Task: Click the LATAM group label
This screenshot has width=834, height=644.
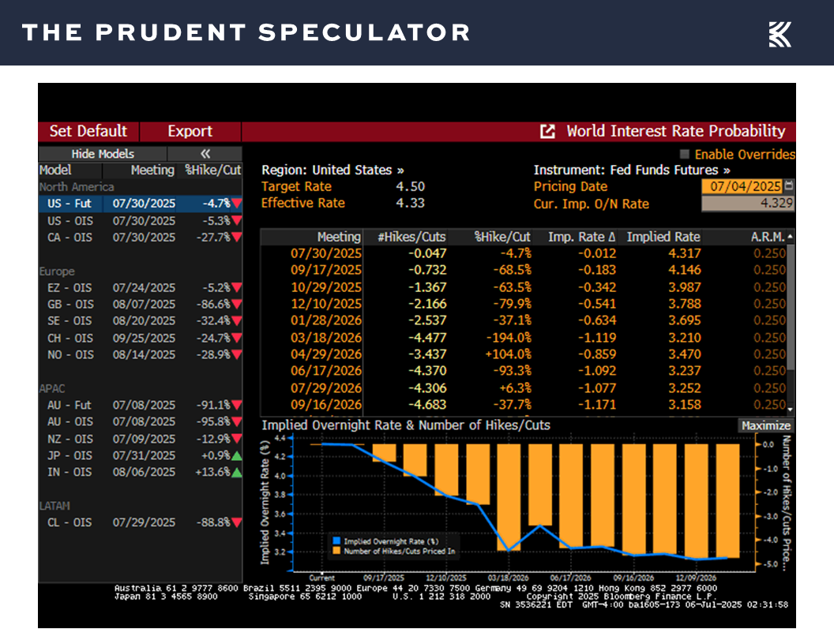Action: [54, 506]
